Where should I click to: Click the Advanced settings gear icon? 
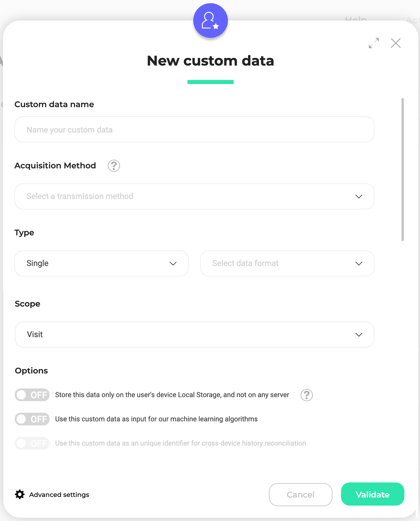pyautogui.click(x=20, y=494)
